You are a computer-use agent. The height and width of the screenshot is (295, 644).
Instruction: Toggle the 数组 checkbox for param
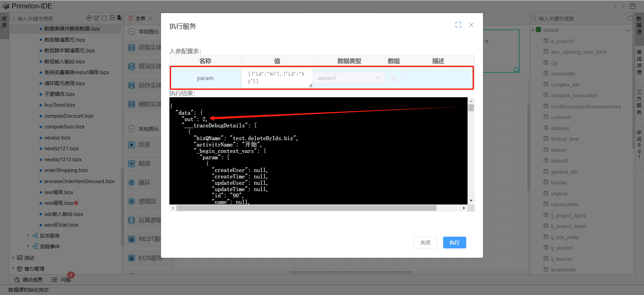click(x=394, y=78)
